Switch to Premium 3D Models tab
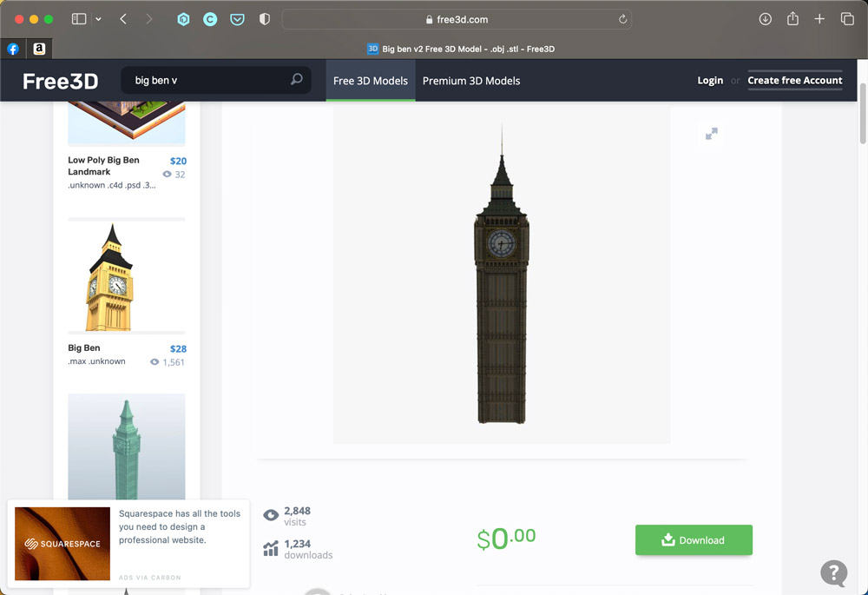 (x=471, y=81)
